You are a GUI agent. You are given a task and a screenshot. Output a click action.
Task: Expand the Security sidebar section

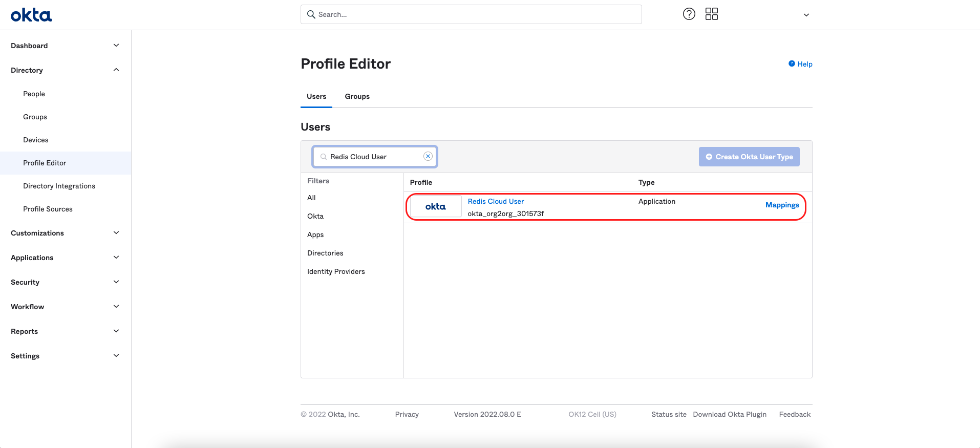(x=116, y=282)
